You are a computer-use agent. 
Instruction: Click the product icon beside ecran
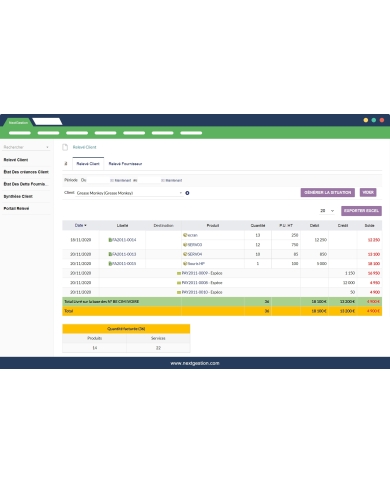click(x=185, y=235)
